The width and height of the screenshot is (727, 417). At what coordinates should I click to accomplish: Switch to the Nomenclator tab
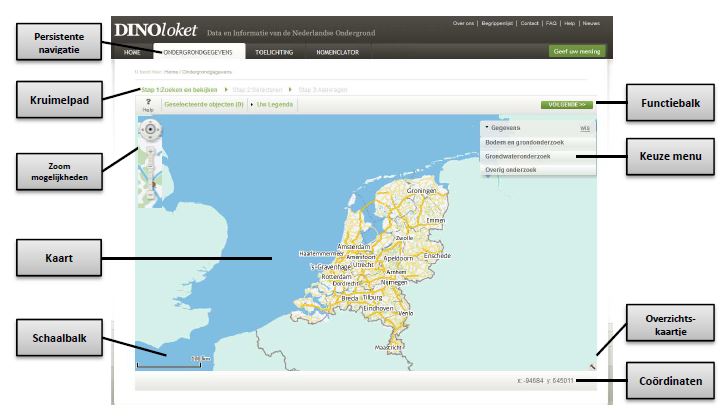(338, 51)
